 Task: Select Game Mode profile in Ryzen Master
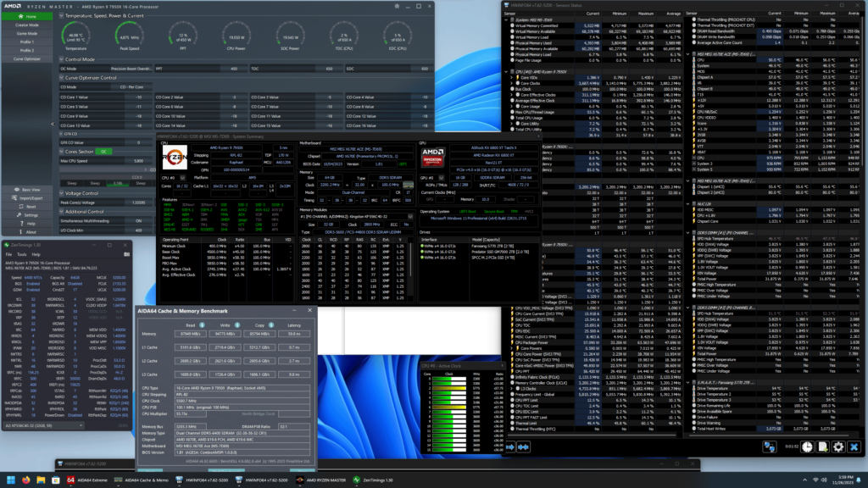click(x=26, y=33)
